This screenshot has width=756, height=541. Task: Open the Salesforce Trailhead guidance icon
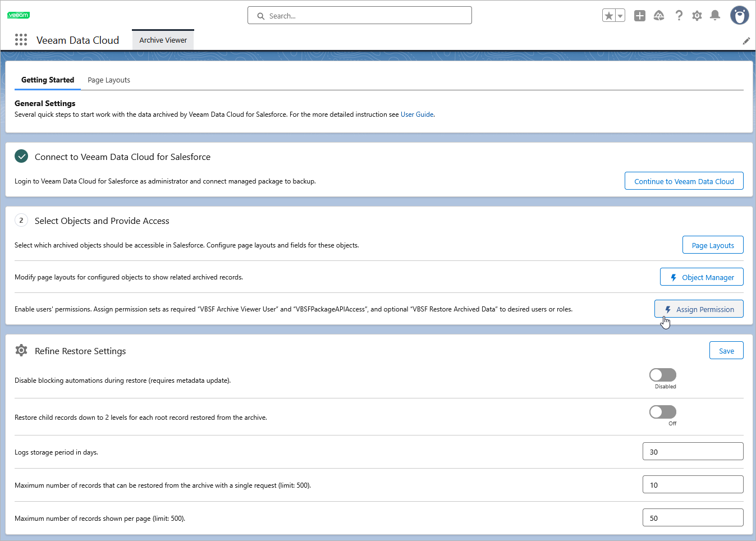(659, 16)
